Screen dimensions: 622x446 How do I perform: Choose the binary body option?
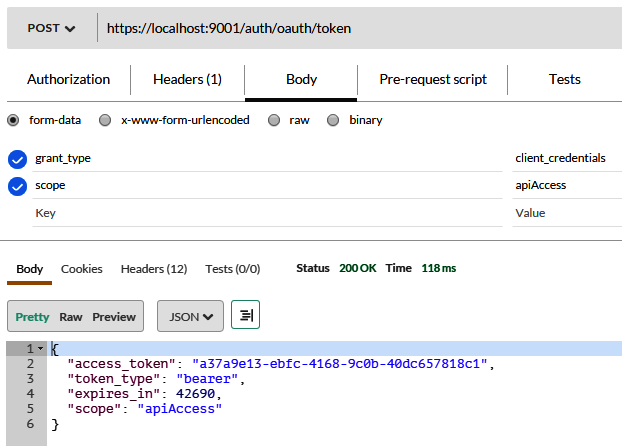[x=333, y=120]
